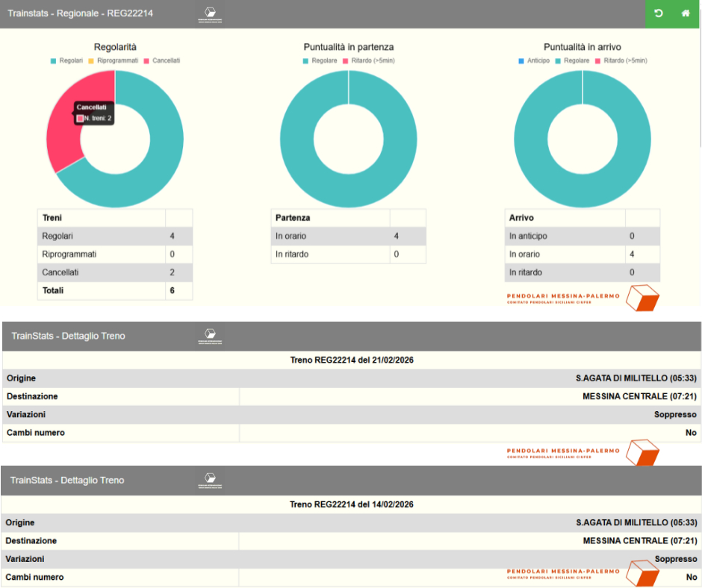This screenshot has width=702, height=588.
Task: Click orange cube logo in the 14/02/2026 detail
Action: [x=642, y=573]
